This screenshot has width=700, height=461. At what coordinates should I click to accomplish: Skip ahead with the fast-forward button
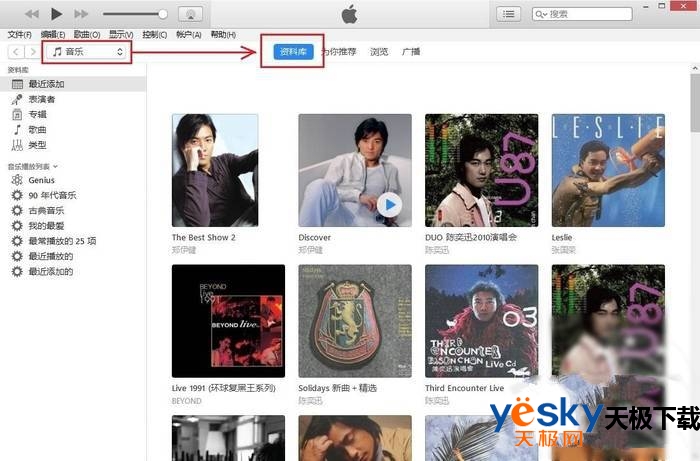81,14
